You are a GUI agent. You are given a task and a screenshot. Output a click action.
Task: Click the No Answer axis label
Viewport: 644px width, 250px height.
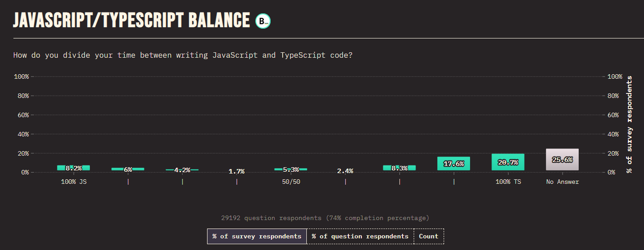click(563, 182)
